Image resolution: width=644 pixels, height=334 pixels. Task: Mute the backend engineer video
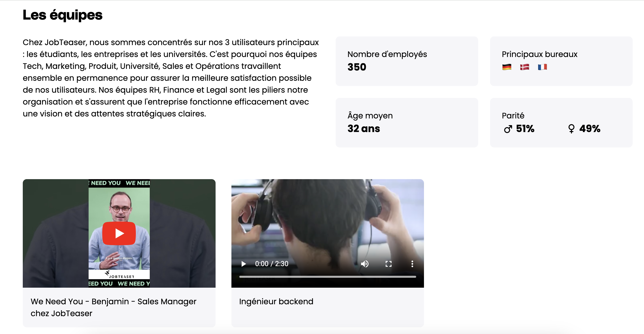(365, 264)
